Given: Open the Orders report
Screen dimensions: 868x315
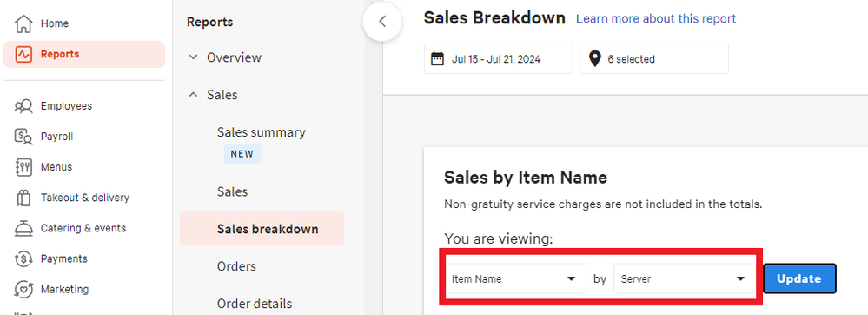Looking at the screenshot, I should tap(236, 266).
